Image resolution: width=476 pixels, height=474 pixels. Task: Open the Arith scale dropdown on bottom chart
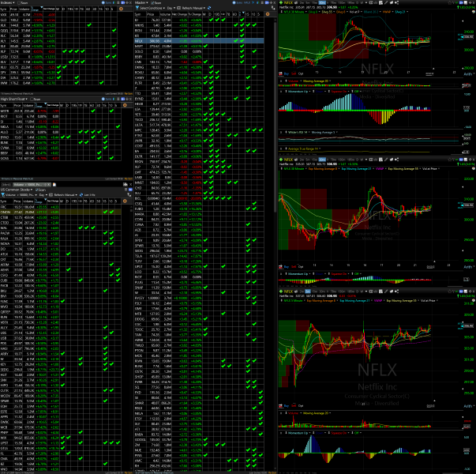click(x=469, y=406)
